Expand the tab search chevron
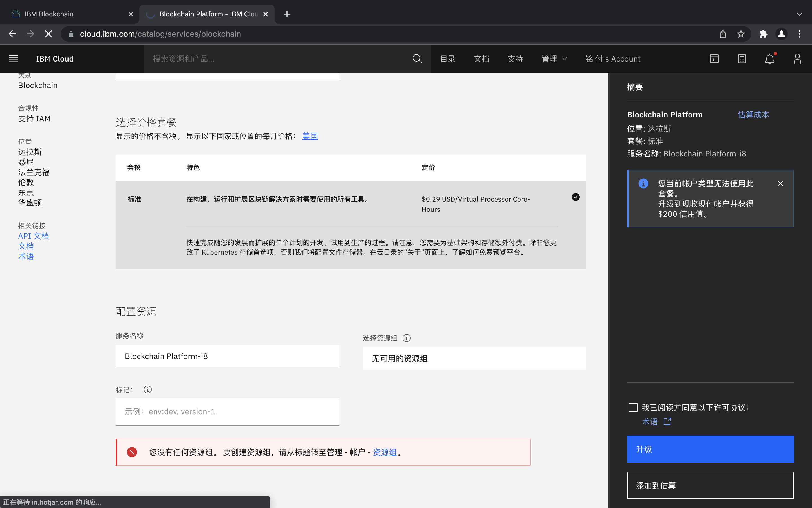Viewport: 812px width, 508px height. click(x=800, y=14)
